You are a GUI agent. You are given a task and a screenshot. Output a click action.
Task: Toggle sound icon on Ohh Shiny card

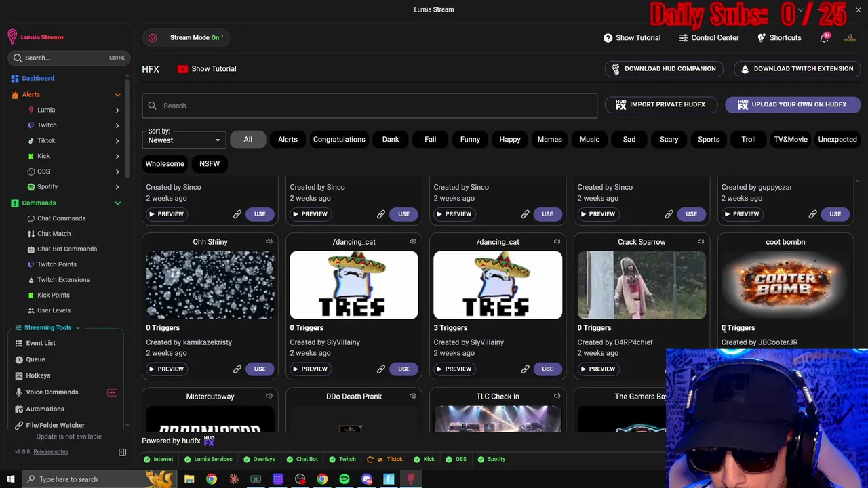pos(269,241)
